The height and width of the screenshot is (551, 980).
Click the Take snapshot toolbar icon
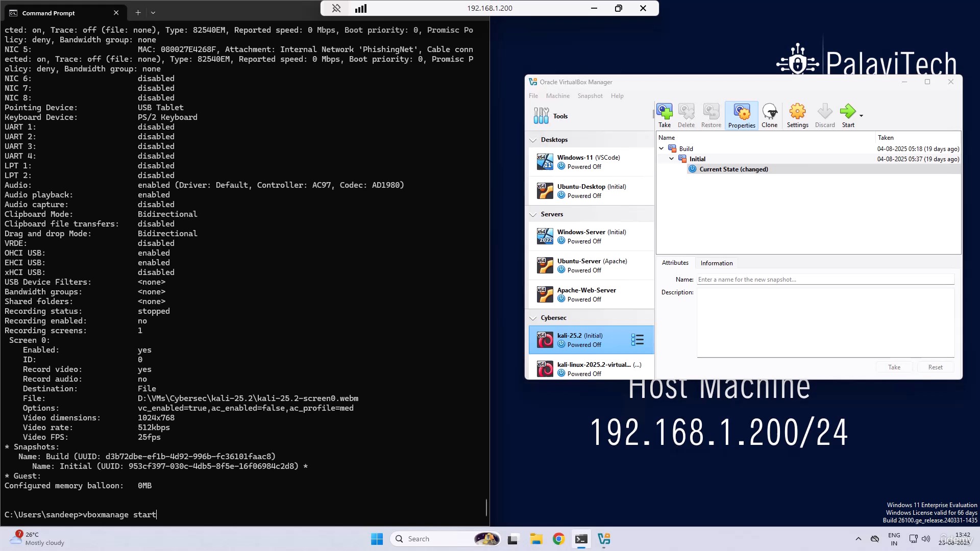665,115
